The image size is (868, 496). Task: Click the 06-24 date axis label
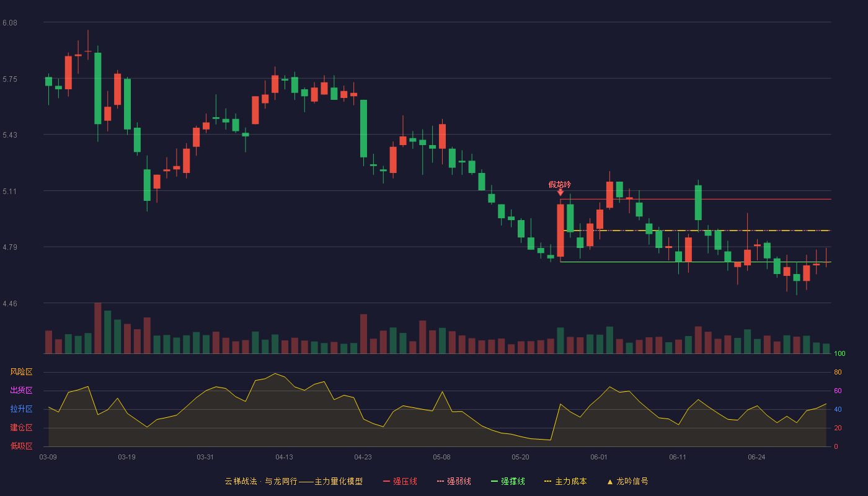[756, 457]
